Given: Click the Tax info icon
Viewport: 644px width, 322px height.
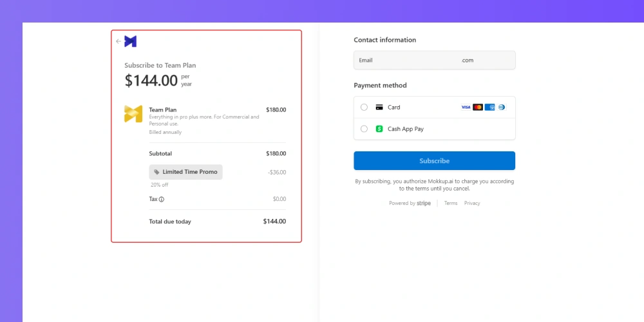Looking at the screenshot, I should [162, 199].
